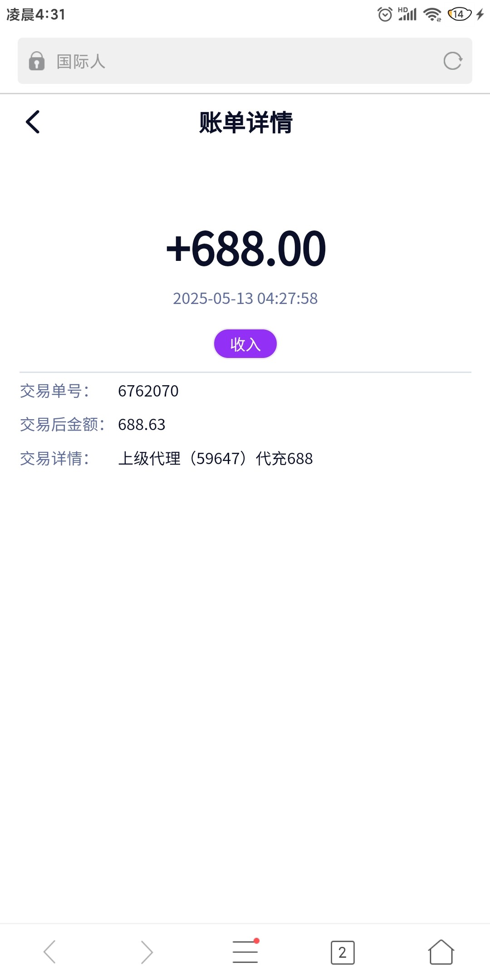Image resolution: width=490 pixels, height=980 pixels.
Task: Tap the transaction number 6762070
Action: point(148,391)
